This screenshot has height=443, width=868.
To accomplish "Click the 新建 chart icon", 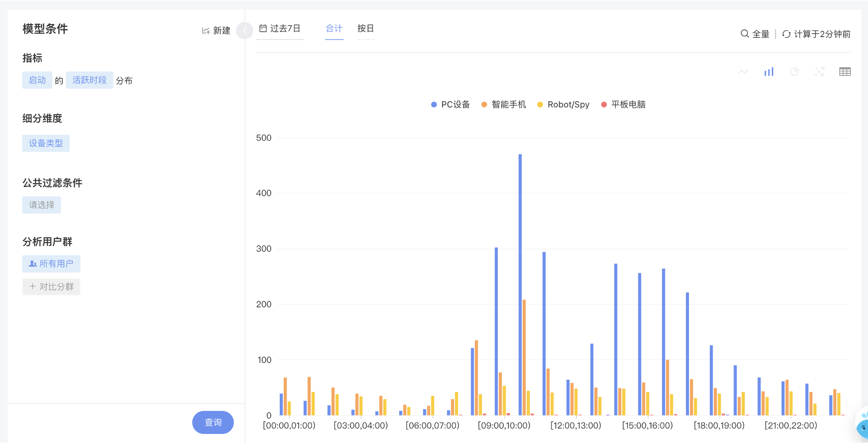I will (x=206, y=31).
